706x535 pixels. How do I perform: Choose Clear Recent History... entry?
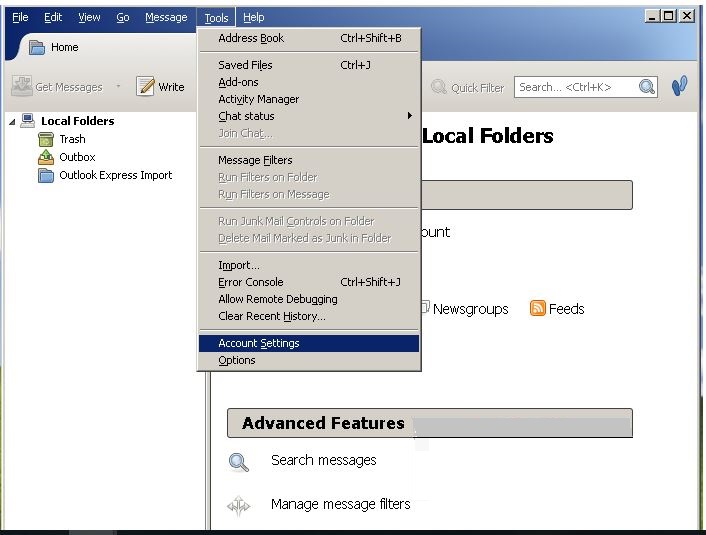coord(309,316)
